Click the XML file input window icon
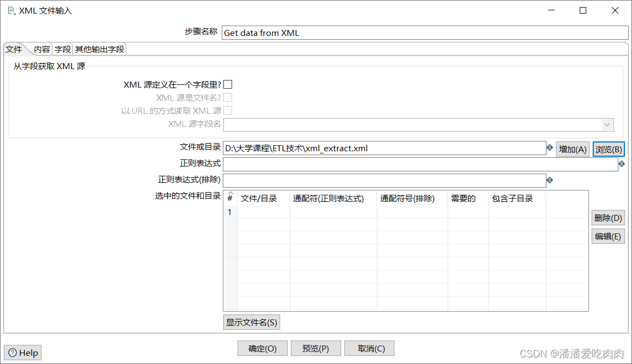 (x=11, y=11)
